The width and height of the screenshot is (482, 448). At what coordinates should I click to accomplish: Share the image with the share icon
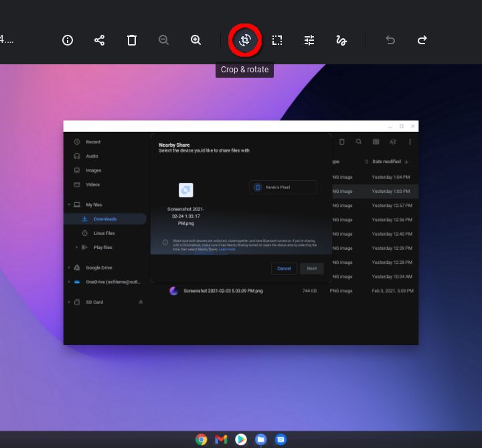pos(99,40)
